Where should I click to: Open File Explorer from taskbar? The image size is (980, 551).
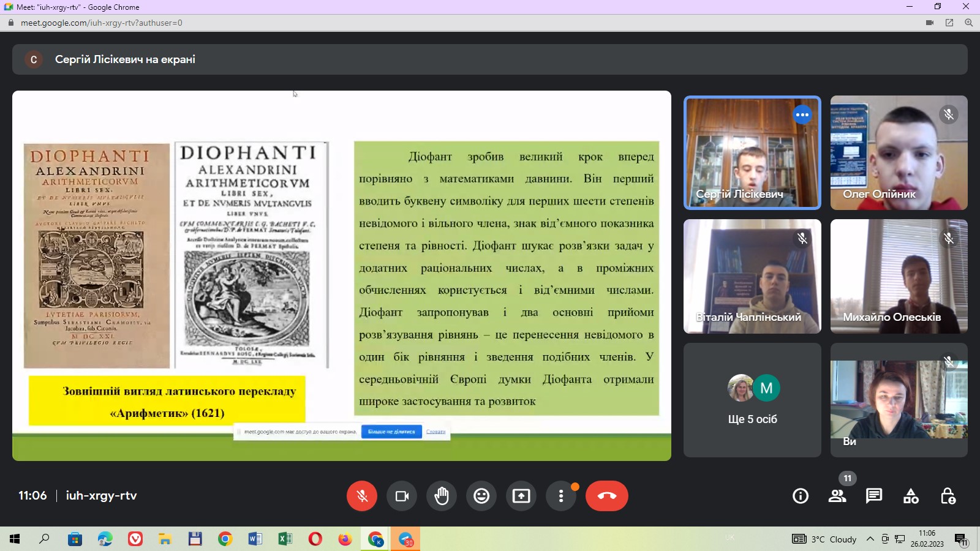pos(165,539)
